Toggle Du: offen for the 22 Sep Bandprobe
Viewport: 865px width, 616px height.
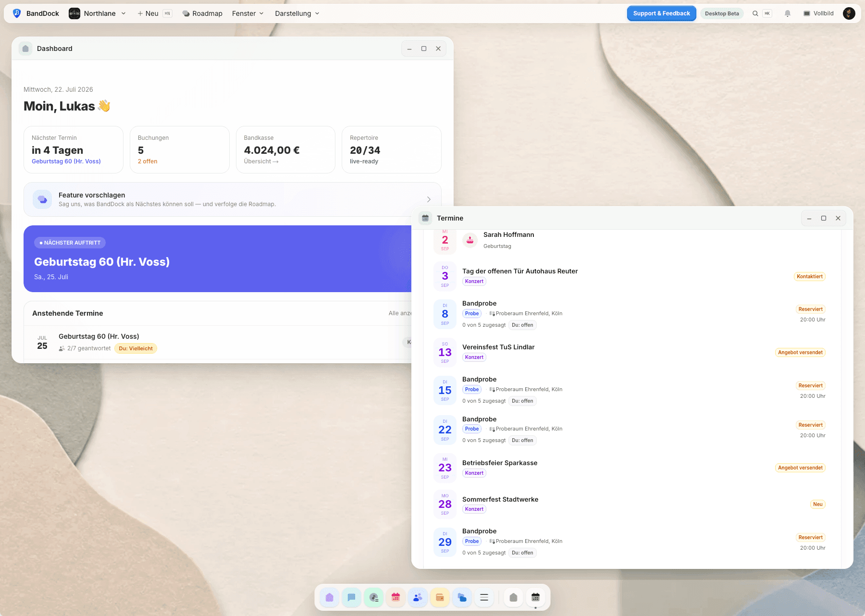(x=522, y=441)
